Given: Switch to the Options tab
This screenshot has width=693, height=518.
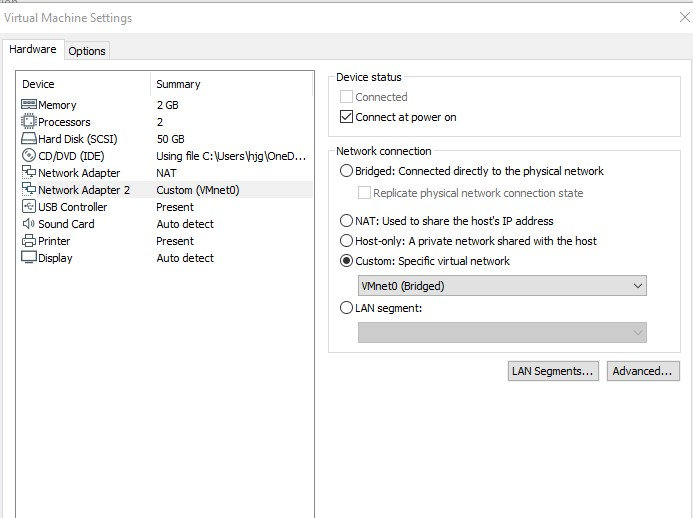Looking at the screenshot, I should tap(87, 51).
